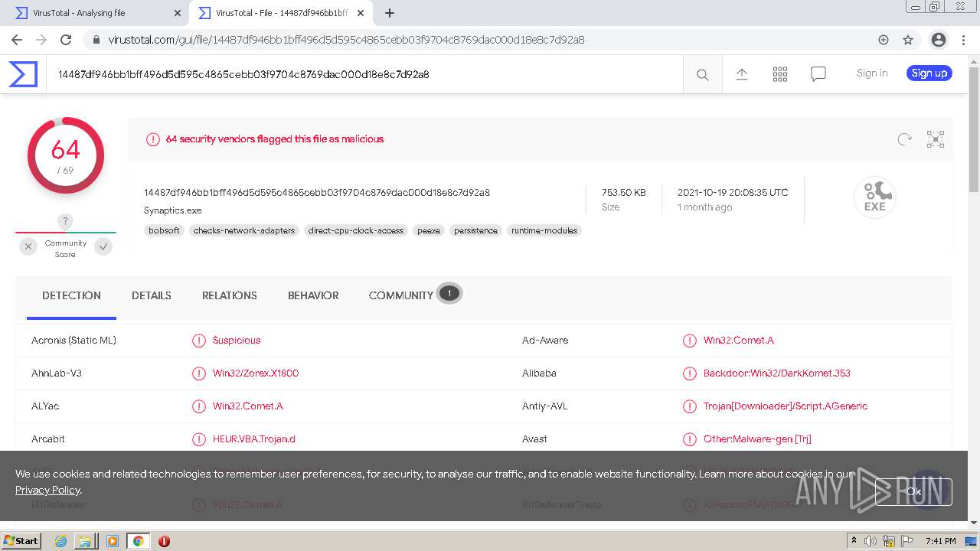980x551 pixels.
Task: Click the persistence tag
Action: point(475,230)
